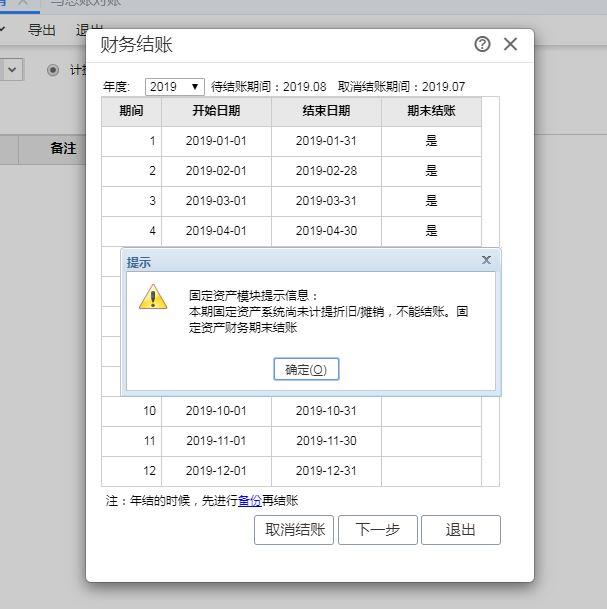
Task: Click the 是 cell in period 4 row
Action: tap(431, 231)
